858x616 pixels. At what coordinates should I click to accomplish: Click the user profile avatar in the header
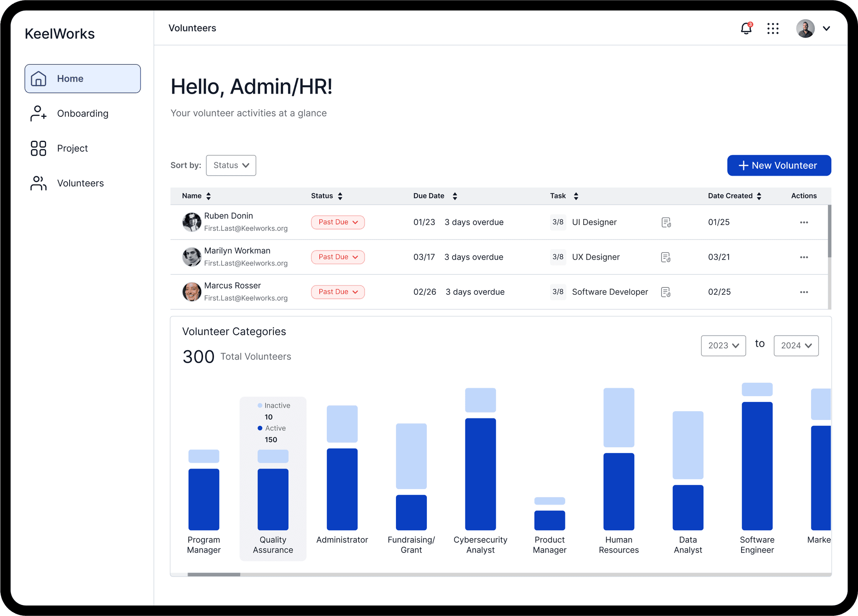tap(805, 28)
